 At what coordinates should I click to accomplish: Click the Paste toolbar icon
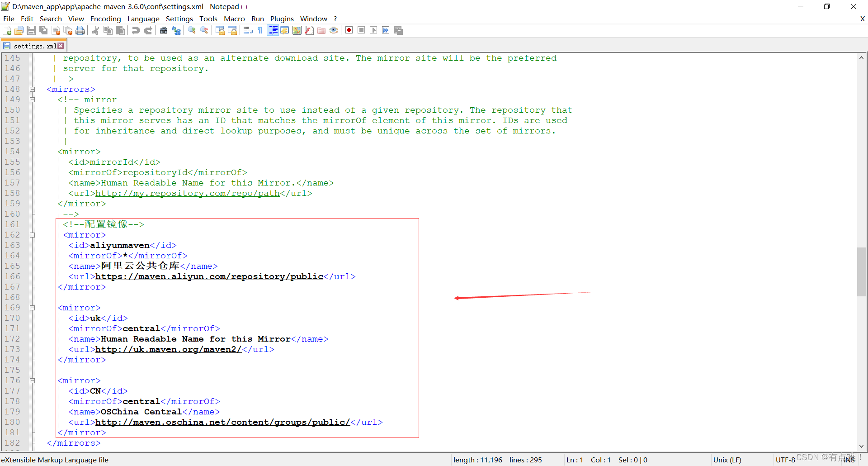pos(120,30)
